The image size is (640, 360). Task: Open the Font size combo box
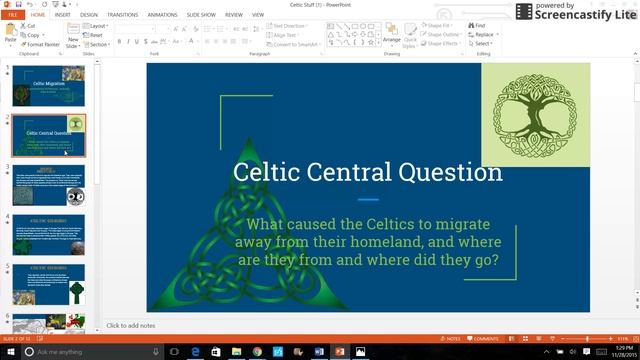[163, 29]
